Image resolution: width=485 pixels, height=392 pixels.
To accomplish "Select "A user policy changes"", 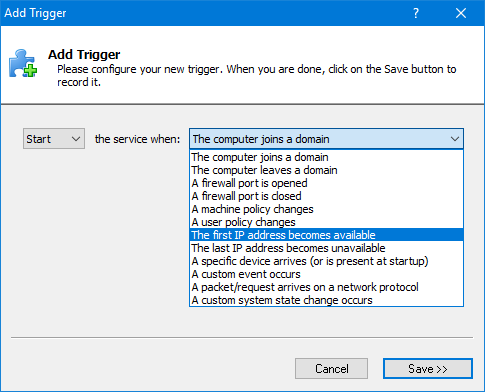I will [326, 222].
